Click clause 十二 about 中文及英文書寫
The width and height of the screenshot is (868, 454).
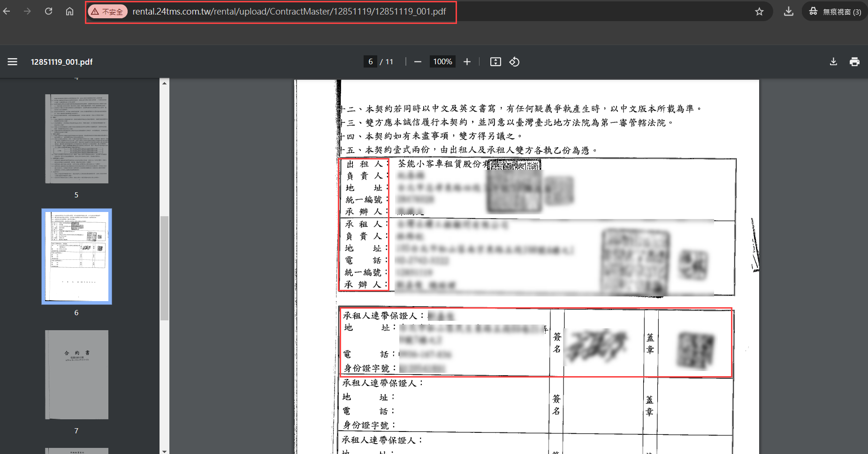[x=520, y=109]
